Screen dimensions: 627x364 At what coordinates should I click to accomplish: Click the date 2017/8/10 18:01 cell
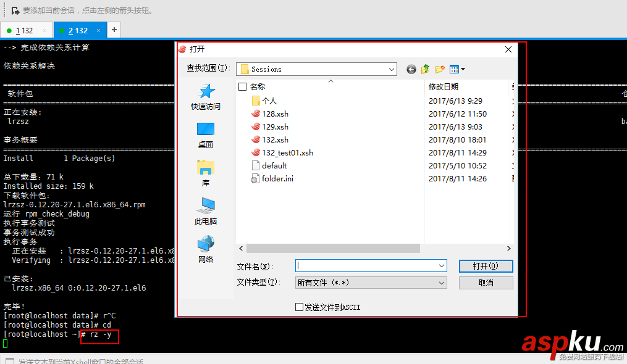click(458, 140)
